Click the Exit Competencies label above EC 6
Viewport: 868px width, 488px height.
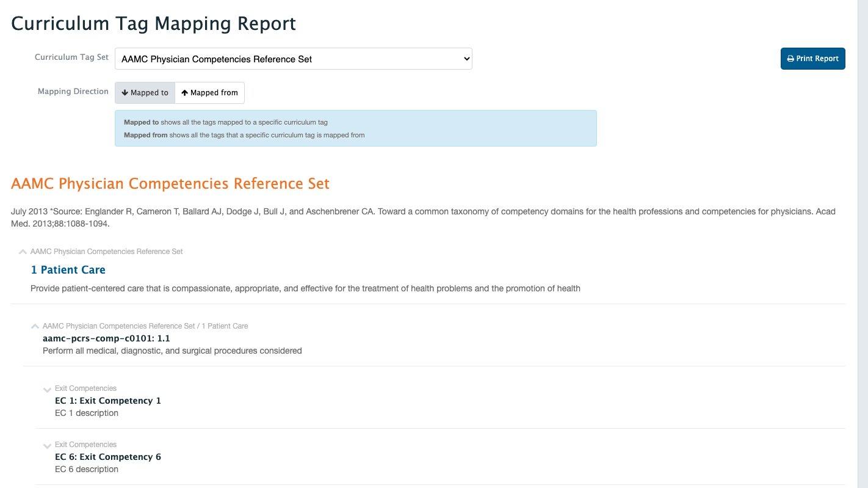(x=85, y=445)
